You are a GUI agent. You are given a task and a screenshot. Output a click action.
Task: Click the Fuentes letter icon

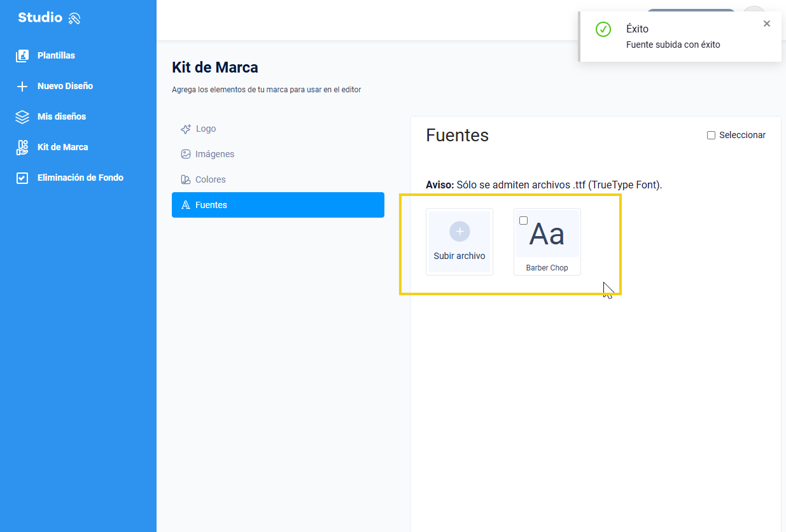click(x=186, y=205)
